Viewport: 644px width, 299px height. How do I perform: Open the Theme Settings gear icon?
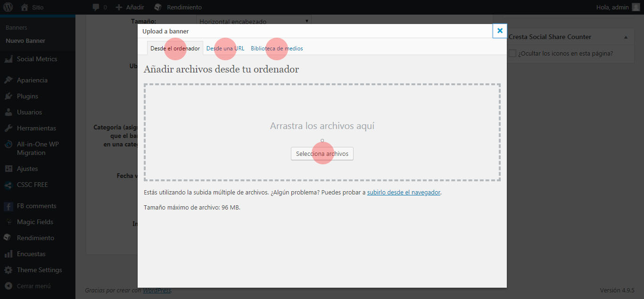tap(8, 270)
